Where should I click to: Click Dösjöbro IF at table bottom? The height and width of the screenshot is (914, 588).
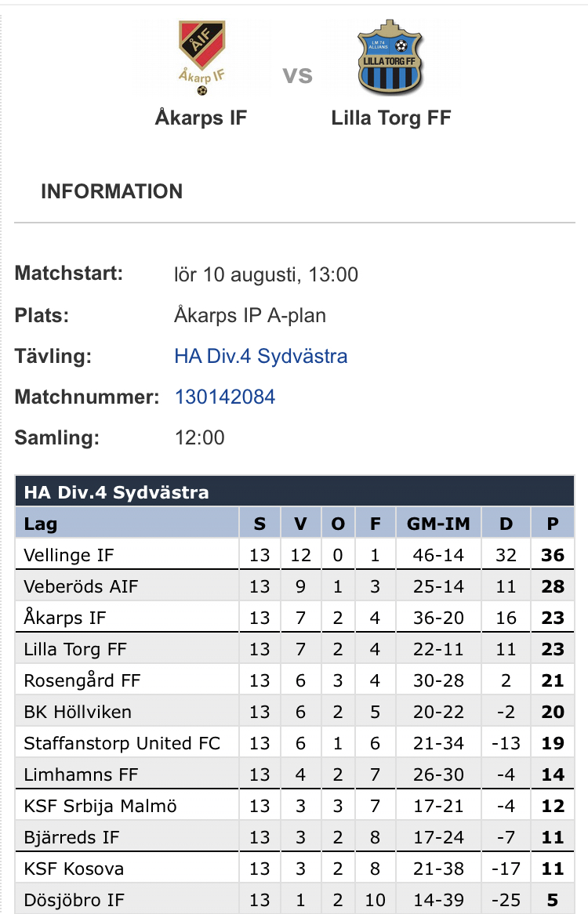pyautogui.click(x=74, y=900)
